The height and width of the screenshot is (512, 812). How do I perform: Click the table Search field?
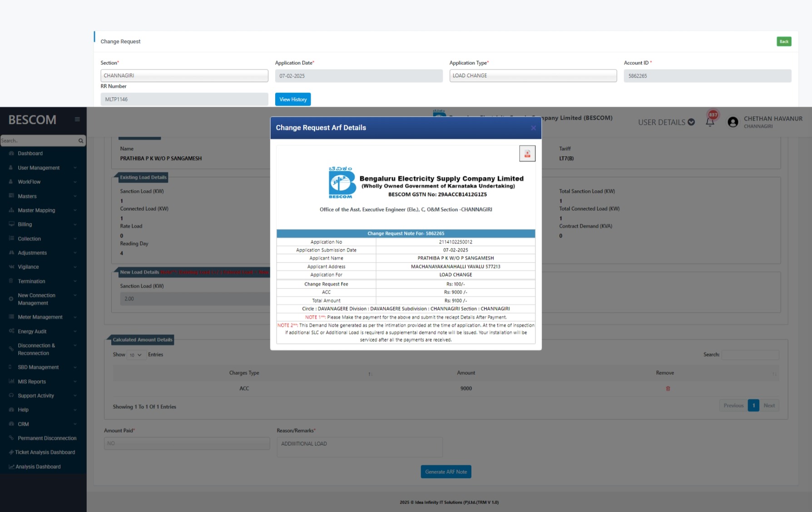(750, 355)
